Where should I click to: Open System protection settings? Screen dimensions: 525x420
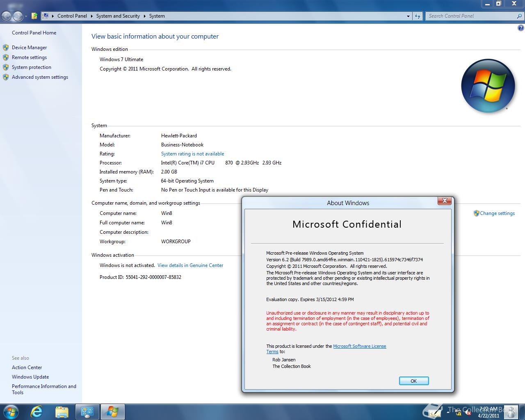coord(32,67)
